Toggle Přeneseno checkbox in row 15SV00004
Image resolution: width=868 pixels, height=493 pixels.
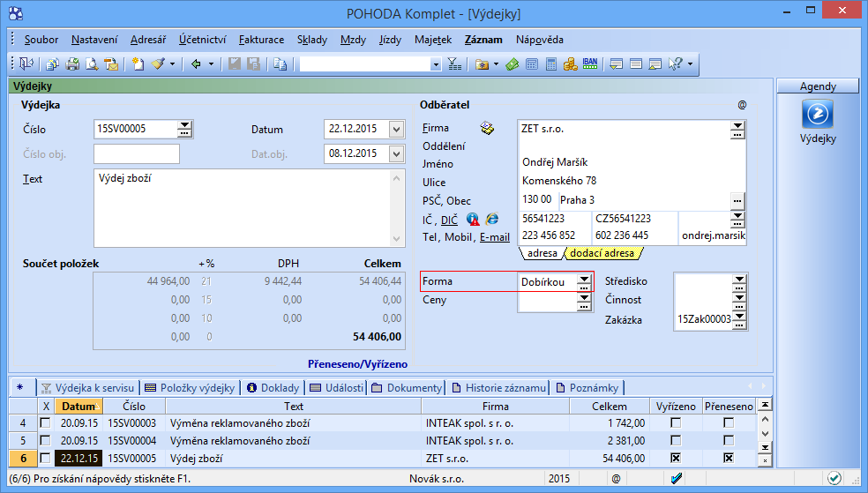coord(729,440)
